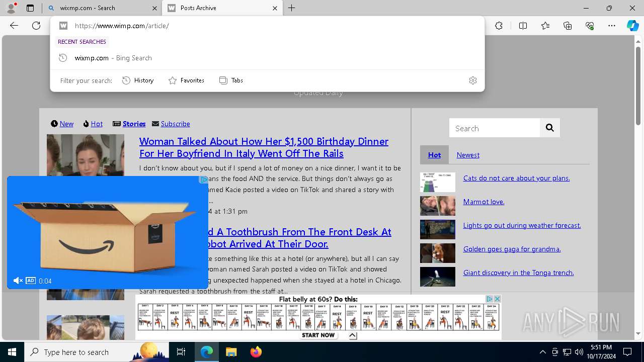644x362 pixels.
Task: Show hidden system tray icons
Action: coord(542,352)
